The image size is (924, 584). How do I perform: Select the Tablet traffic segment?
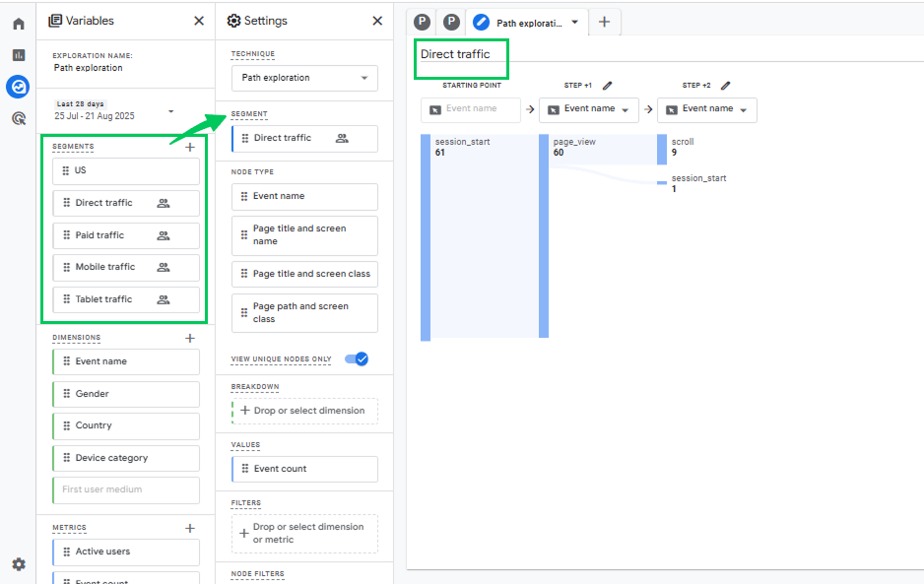pyautogui.click(x=126, y=300)
